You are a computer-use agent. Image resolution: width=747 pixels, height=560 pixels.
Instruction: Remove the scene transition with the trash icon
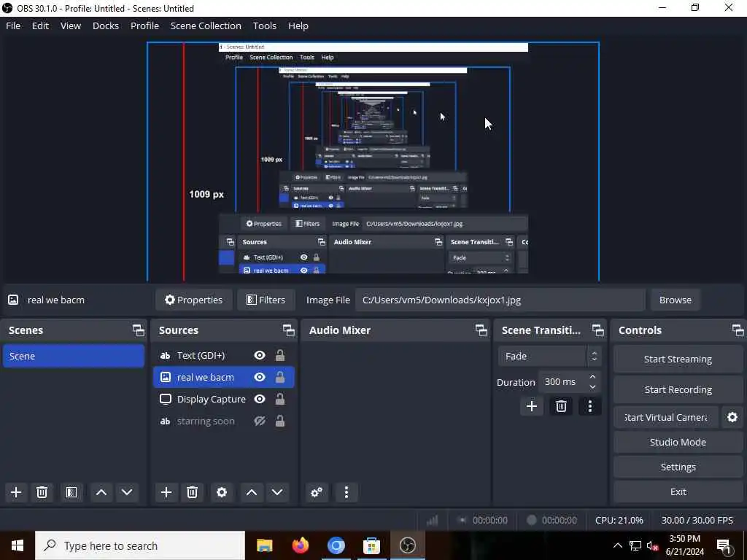tap(561, 406)
